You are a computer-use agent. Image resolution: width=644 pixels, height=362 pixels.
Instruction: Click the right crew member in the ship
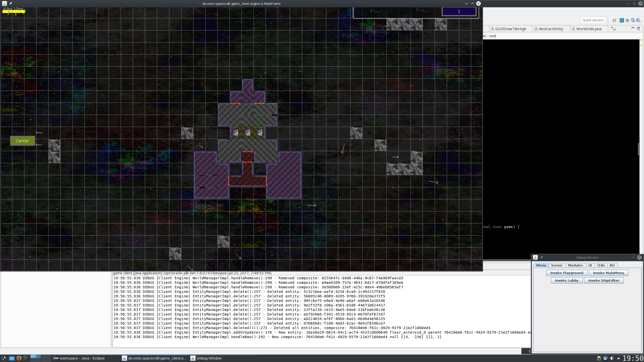click(260, 132)
